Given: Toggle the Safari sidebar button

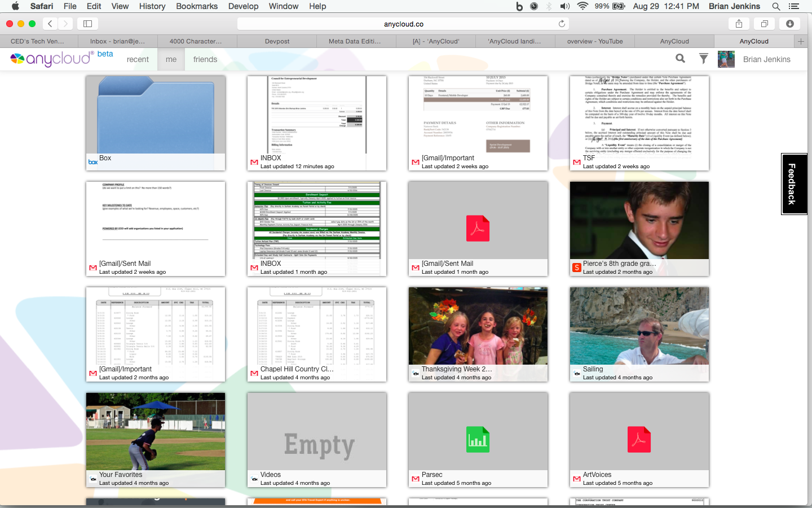Looking at the screenshot, I should (x=87, y=24).
